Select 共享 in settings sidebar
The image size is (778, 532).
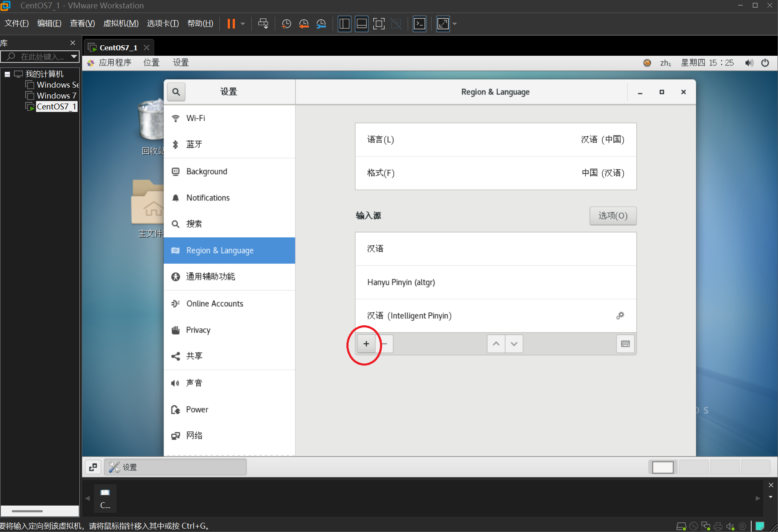coord(229,356)
